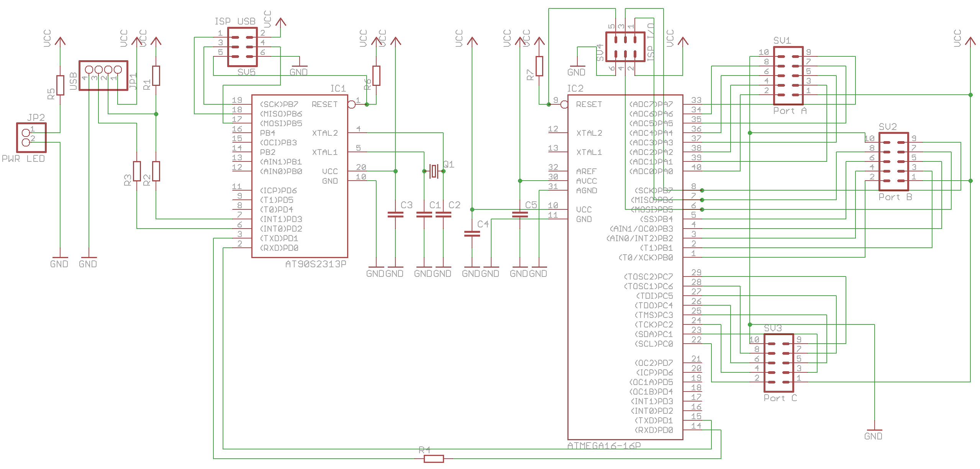
Task: Click the (ADC7)PA7 pin label
Action: [x=651, y=104]
